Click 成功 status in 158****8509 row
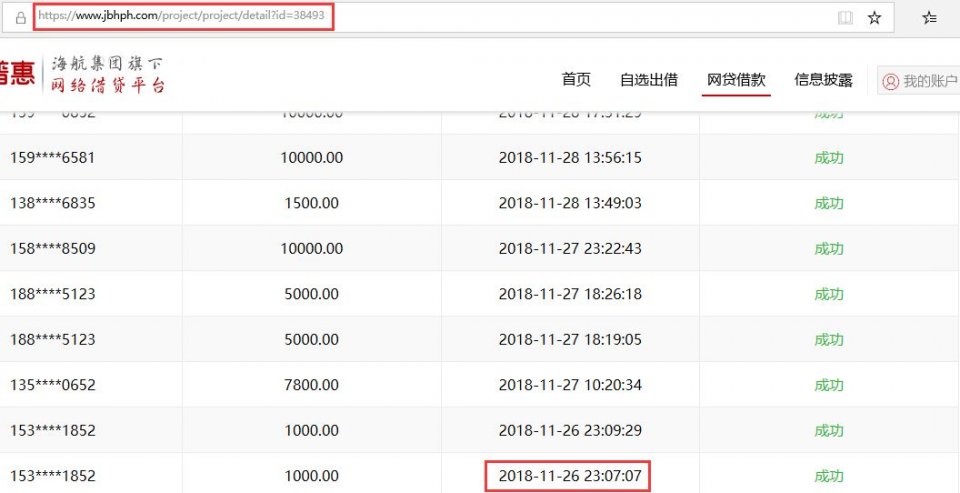The height and width of the screenshot is (493, 960). 829,249
